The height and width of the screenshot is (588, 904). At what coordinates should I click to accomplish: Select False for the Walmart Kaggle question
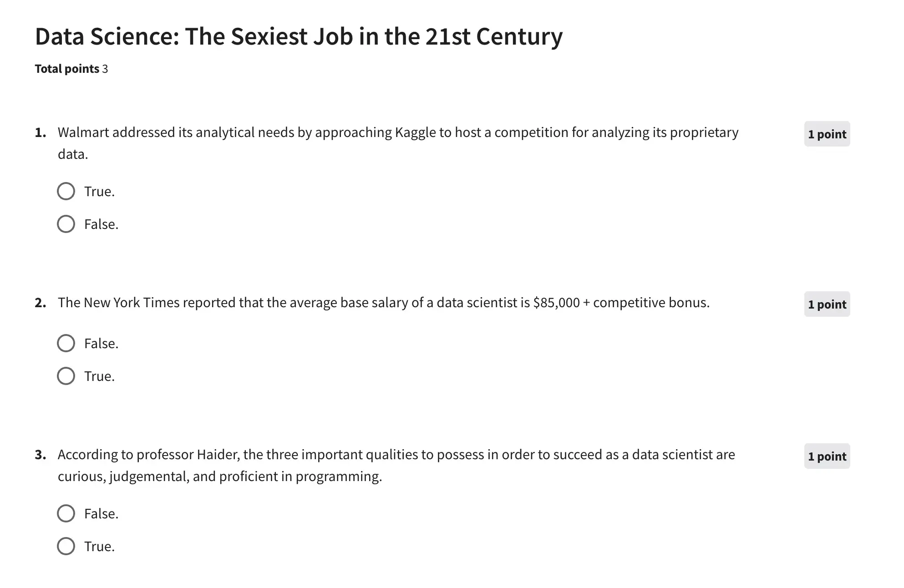pos(66,224)
